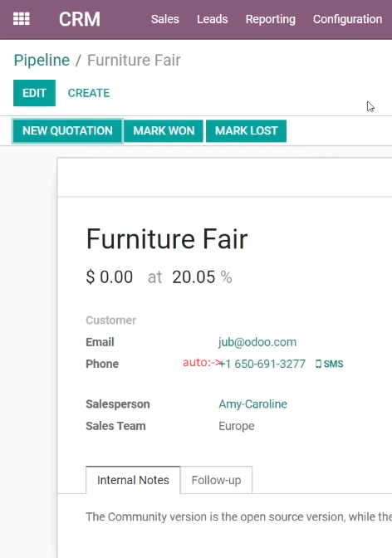Mark the opportunity as lost
The width and height of the screenshot is (392, 558).
point(246,131)
